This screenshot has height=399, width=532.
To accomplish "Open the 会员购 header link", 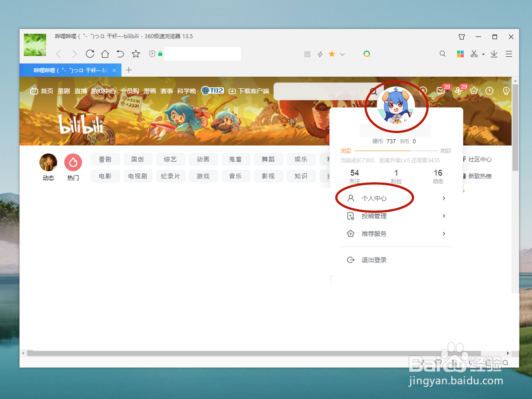I will [130, 91].
